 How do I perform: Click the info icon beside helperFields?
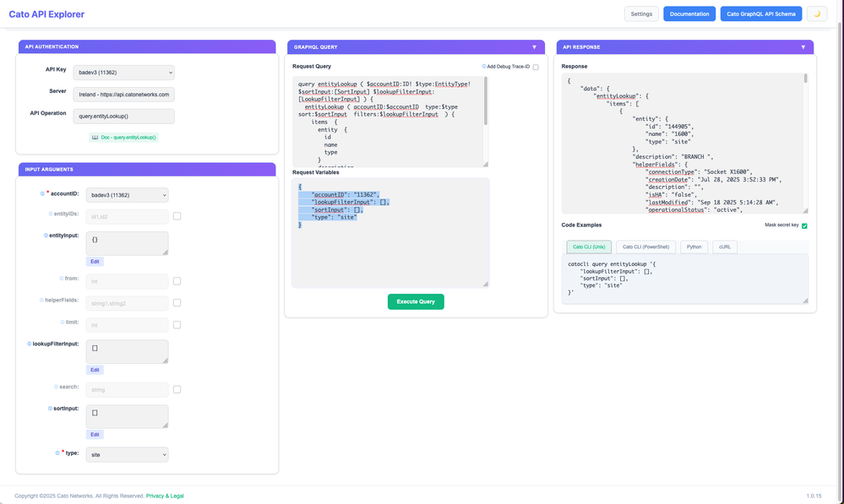coord(41,300)
